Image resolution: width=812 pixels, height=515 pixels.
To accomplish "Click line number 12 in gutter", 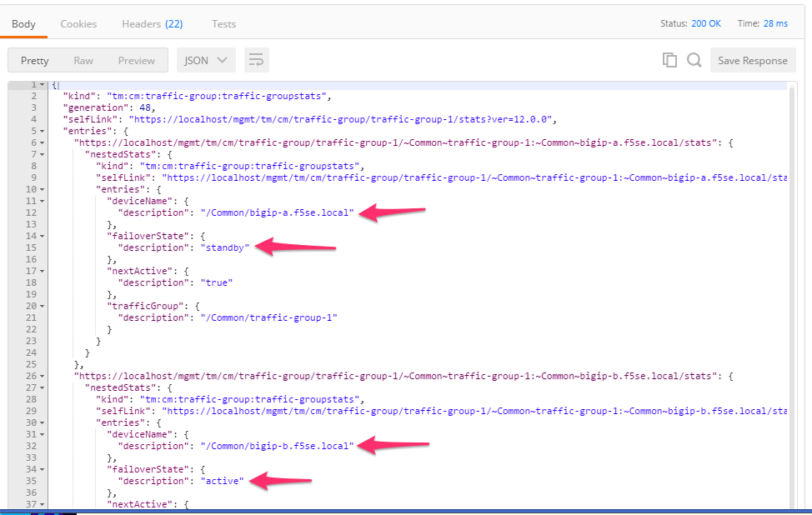I will [31, 212].
